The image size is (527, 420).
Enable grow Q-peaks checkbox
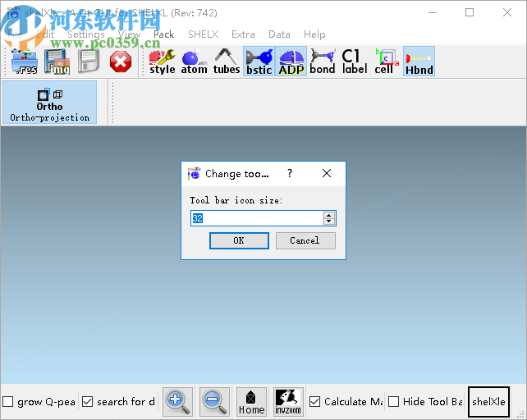tap(8, 402)
